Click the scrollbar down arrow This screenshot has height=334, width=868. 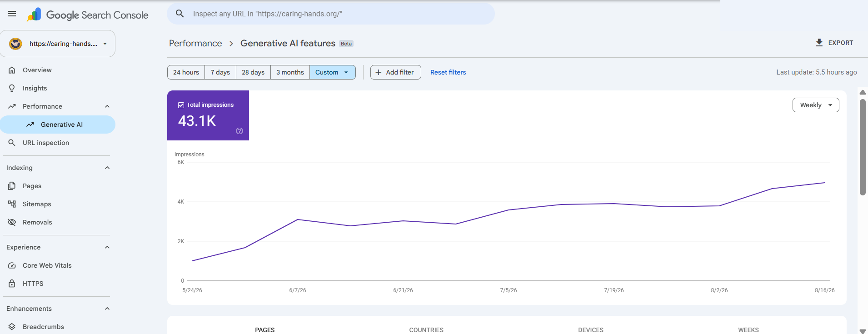coord(863,331)
